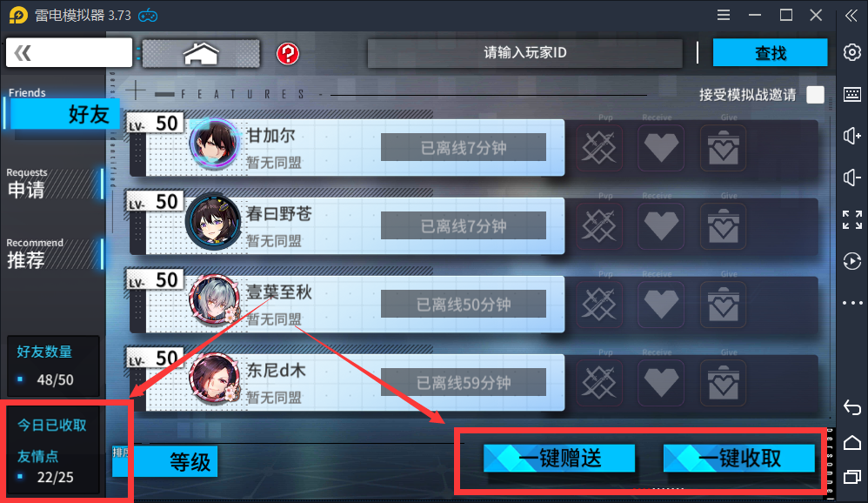Give gift to 壹葉至秋
The height and width of the screenshot is (503, 868).
tap(723, 305)
